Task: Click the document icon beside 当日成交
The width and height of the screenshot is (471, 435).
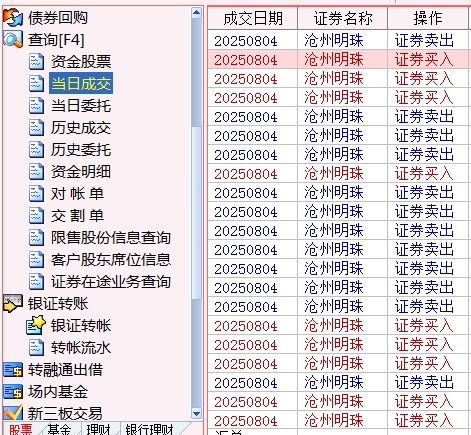Action: click(x=36, y=83)
